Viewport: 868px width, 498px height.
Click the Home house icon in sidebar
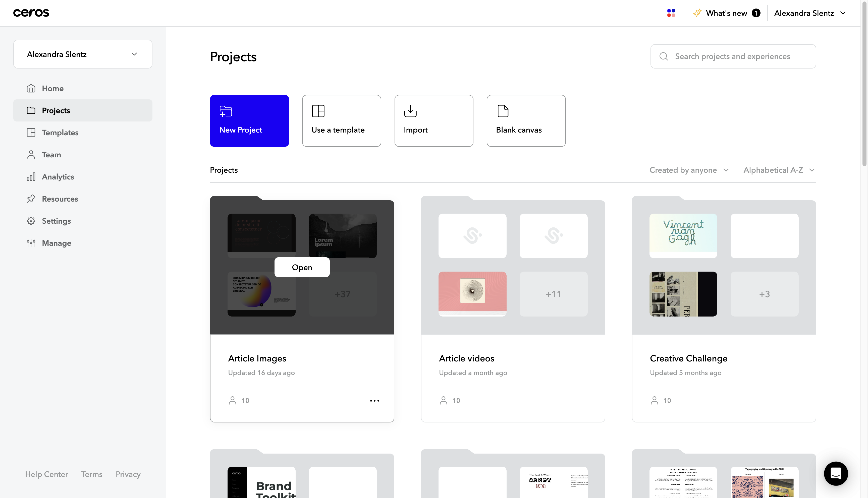(31, 88)
